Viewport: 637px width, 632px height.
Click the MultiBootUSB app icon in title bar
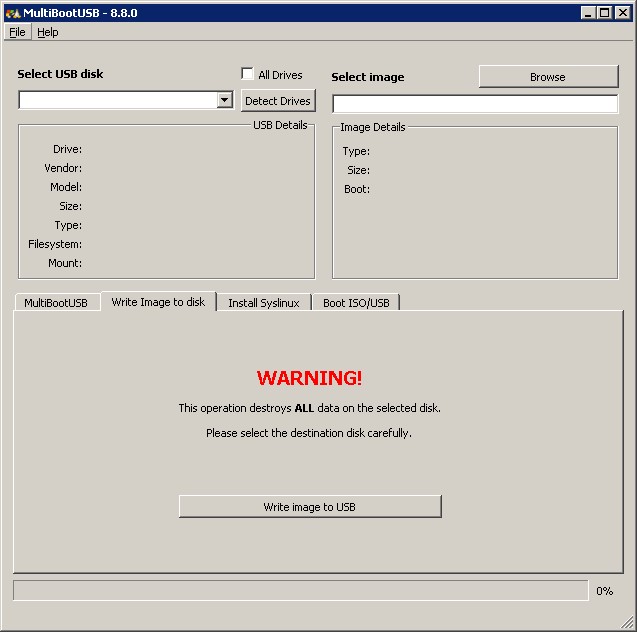pyautogui.click(x=13, y=13)
